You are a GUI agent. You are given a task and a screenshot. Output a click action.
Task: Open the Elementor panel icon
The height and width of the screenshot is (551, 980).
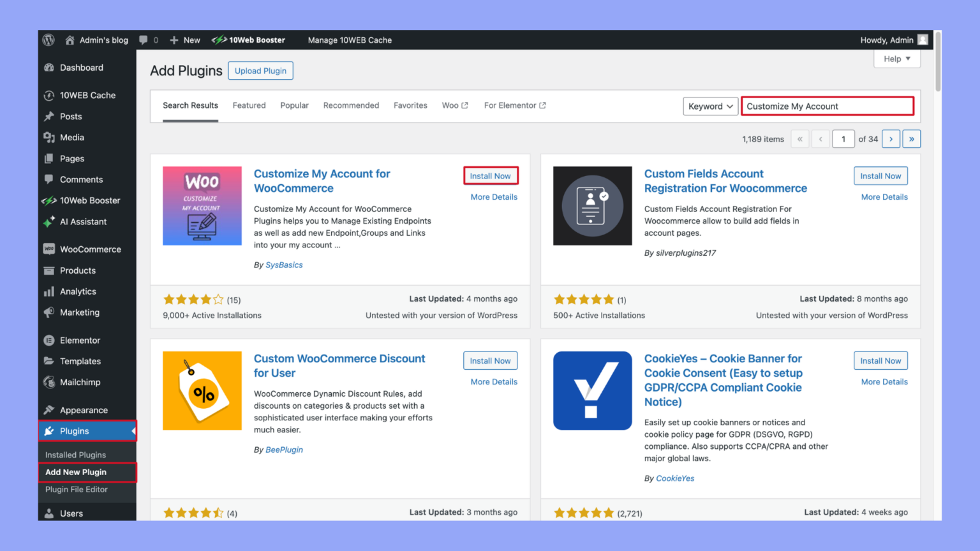click(x=50, y=340)
